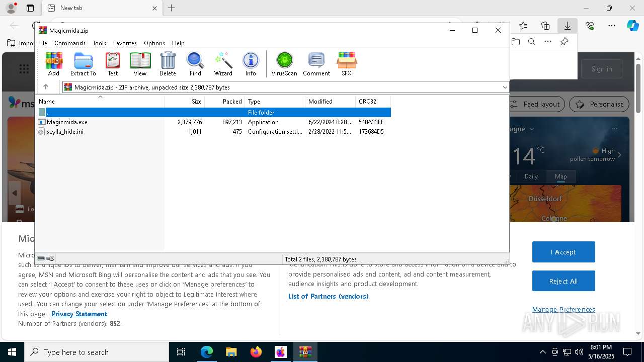Open the Favorites menu

125,43
